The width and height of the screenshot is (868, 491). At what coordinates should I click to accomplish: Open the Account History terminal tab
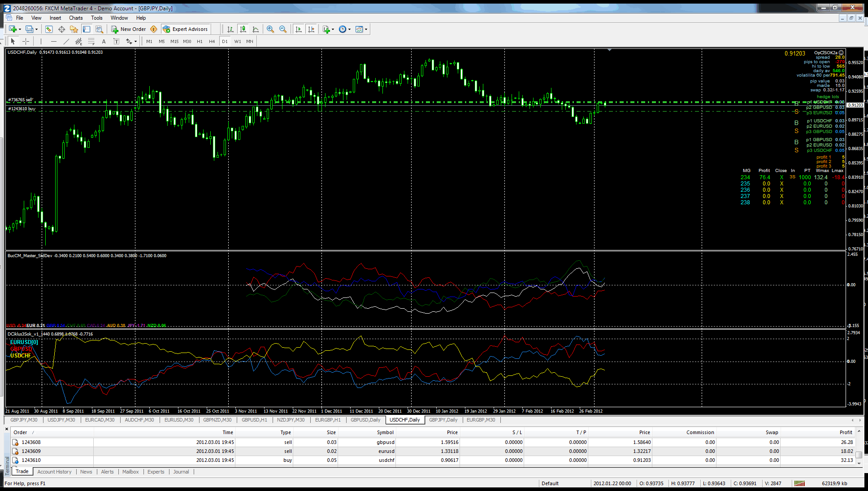(x=54, y=472)
